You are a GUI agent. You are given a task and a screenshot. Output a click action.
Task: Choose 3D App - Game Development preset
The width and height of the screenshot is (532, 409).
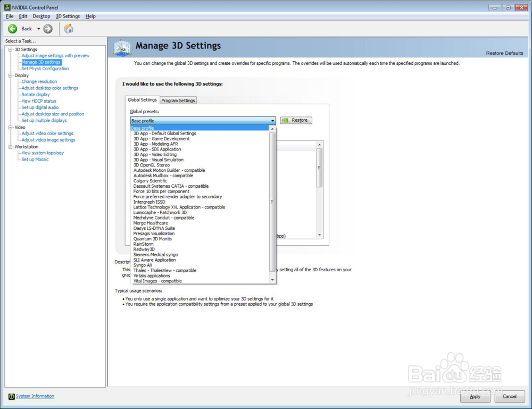(x=162, y=139)
